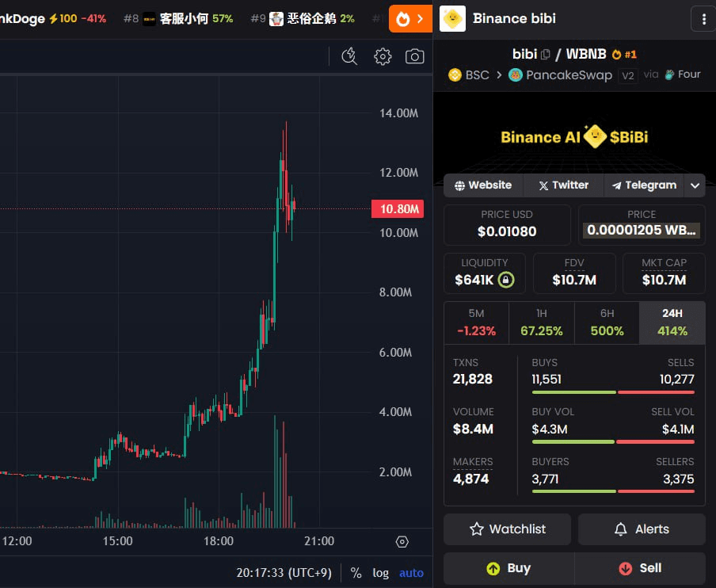Click the WBNB price box
Screen dimensions: 716x588
tap(642, 224)
